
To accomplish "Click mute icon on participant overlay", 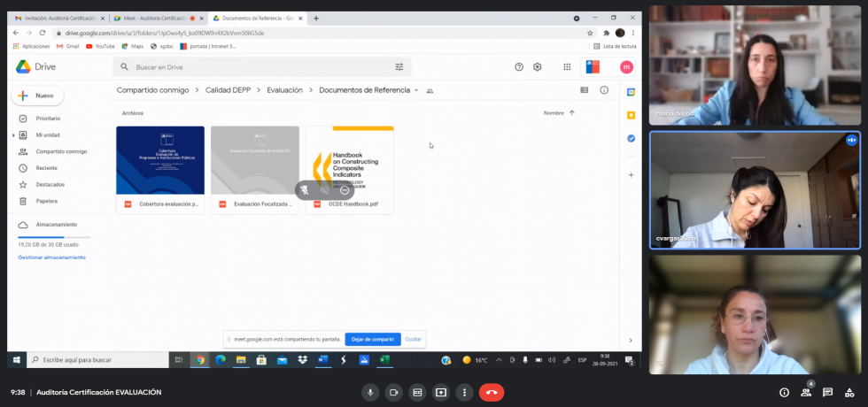I will (x=324, y=189).
